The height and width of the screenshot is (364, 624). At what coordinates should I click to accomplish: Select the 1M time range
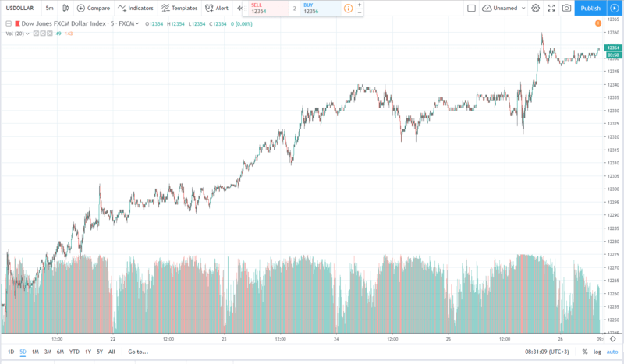pyautogui.click(x=35, y=352)
